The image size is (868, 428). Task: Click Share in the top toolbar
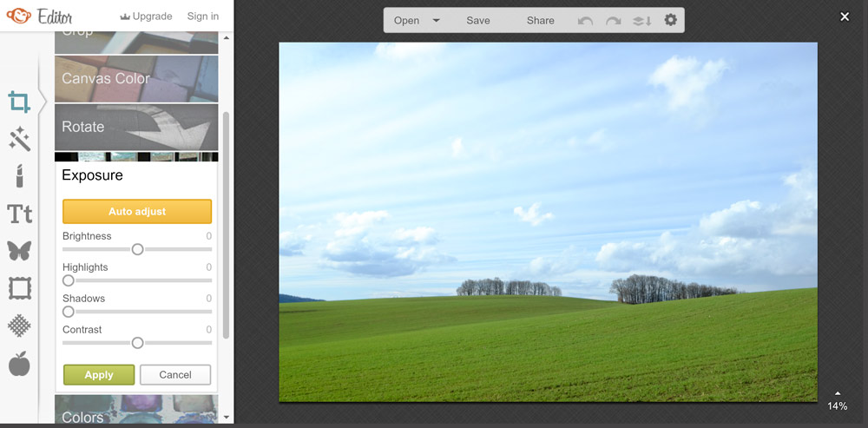(540, 21)
